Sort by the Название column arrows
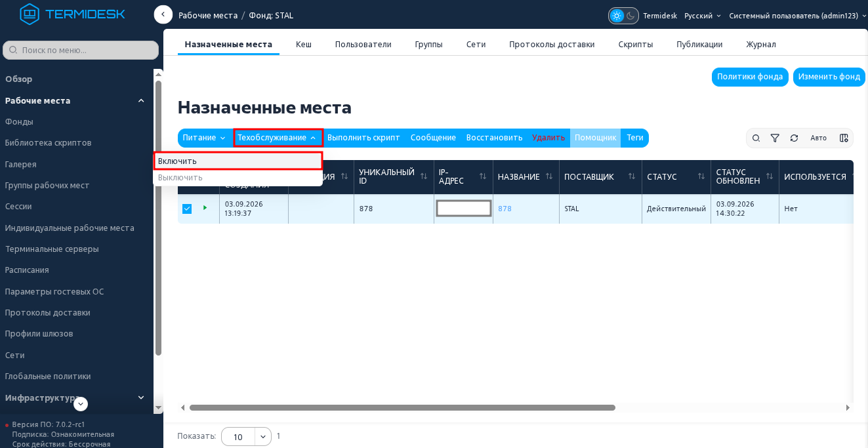868x448 pixels. (x=550, y=176)
